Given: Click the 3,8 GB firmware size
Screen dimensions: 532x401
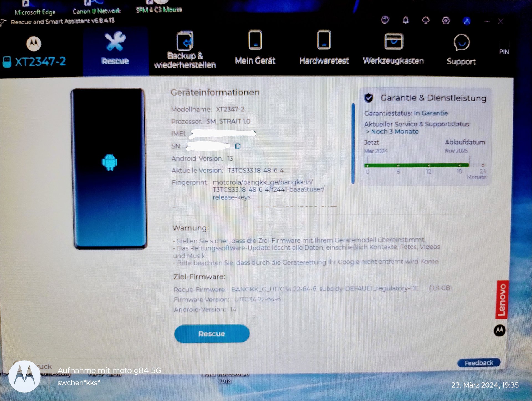Looking at the screenshot, I should coord(440,288).
